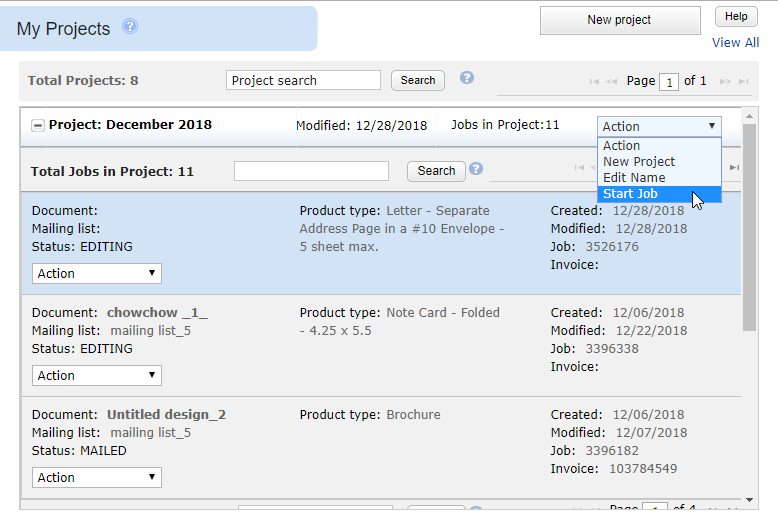Open the December 2018 project Action dropdown
This screenshot has height=519, width=778.
(659, 126)
